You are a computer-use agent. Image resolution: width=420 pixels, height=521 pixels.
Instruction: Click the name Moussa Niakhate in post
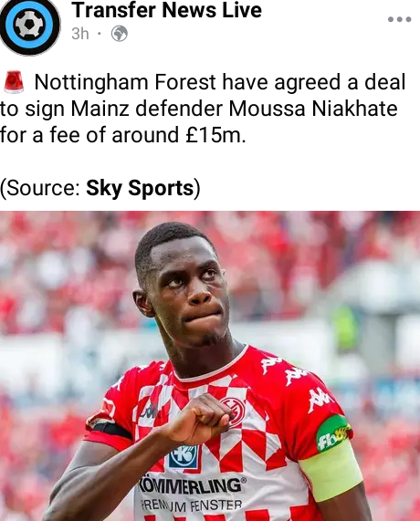(x=313, y=109)
